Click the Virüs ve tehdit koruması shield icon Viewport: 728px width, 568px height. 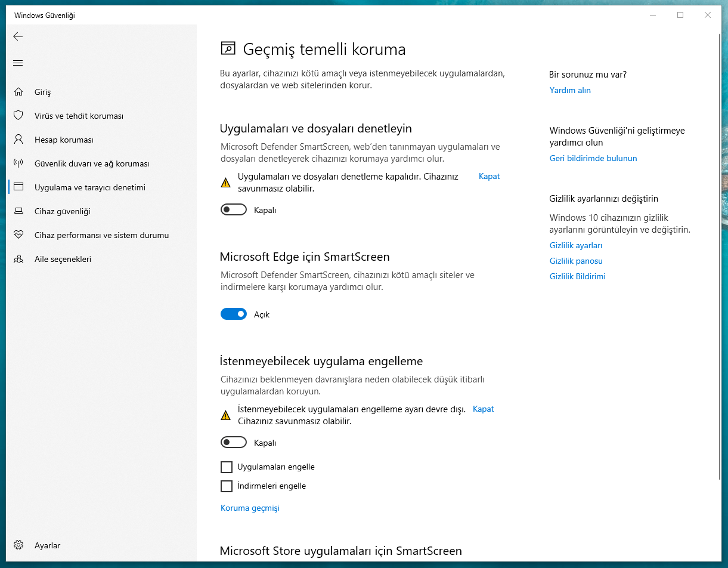[18, 116]
